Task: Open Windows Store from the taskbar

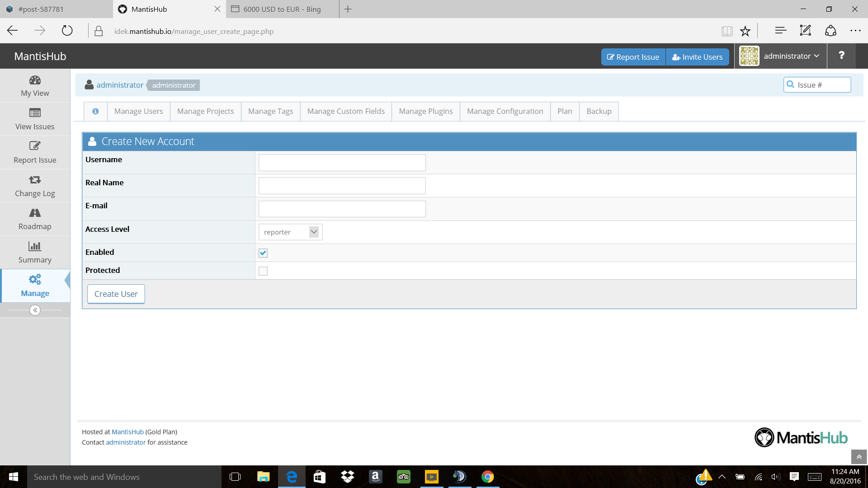Action: tap(319, 477)
